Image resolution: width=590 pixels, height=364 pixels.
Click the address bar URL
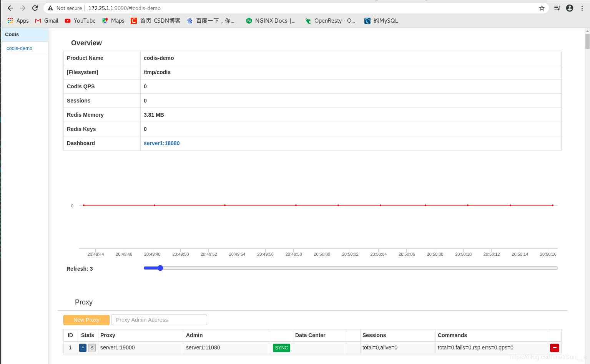click(125, 8)
